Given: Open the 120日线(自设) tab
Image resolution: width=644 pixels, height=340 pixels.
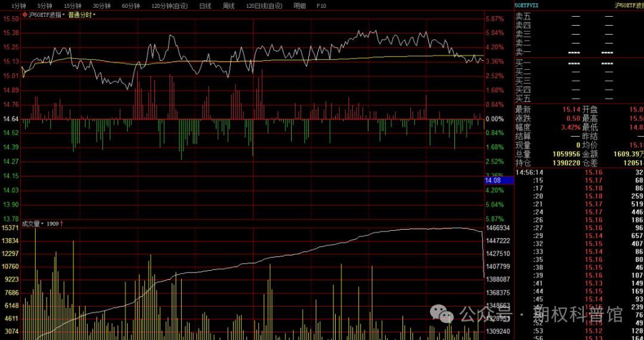Looking at the screenshot, I should tap(264, 5).
